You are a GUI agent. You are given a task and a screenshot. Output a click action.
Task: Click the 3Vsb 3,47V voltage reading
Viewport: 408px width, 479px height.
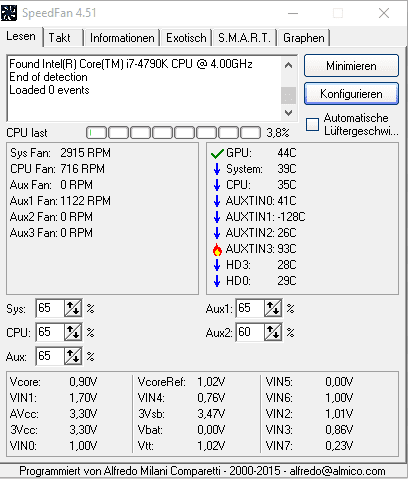pyautogui.click(x=181, y=414)
